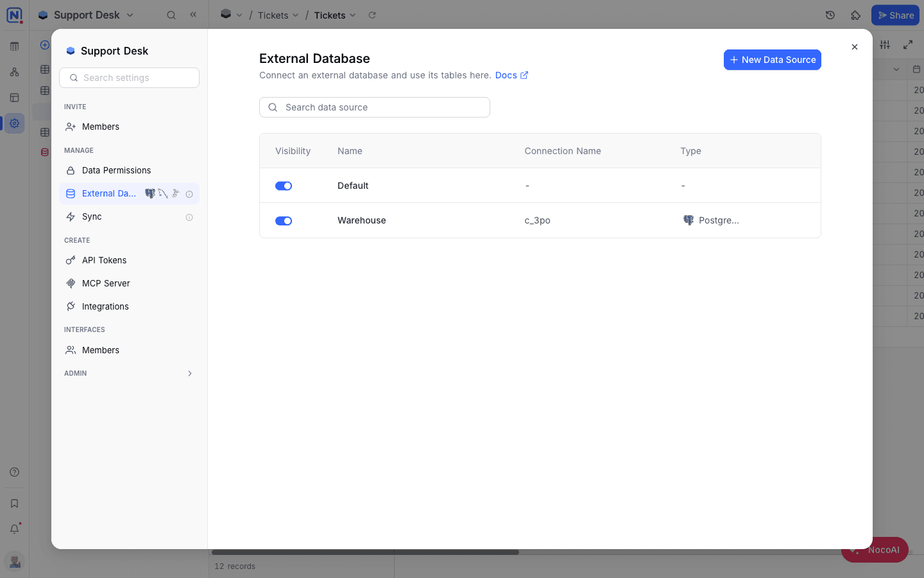The width and height of the screenshot is (924, 578).
Task: Click the c_3po connection name
Action: 538,220
